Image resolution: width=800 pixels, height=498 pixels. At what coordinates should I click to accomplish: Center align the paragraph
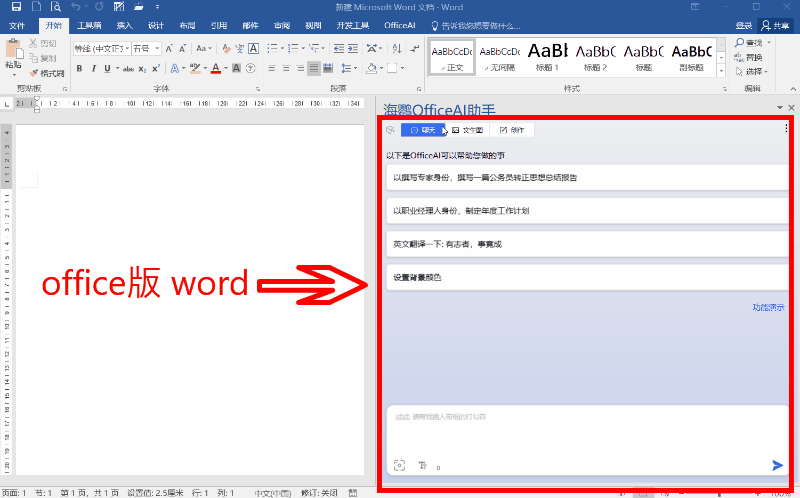coord(286,68)
